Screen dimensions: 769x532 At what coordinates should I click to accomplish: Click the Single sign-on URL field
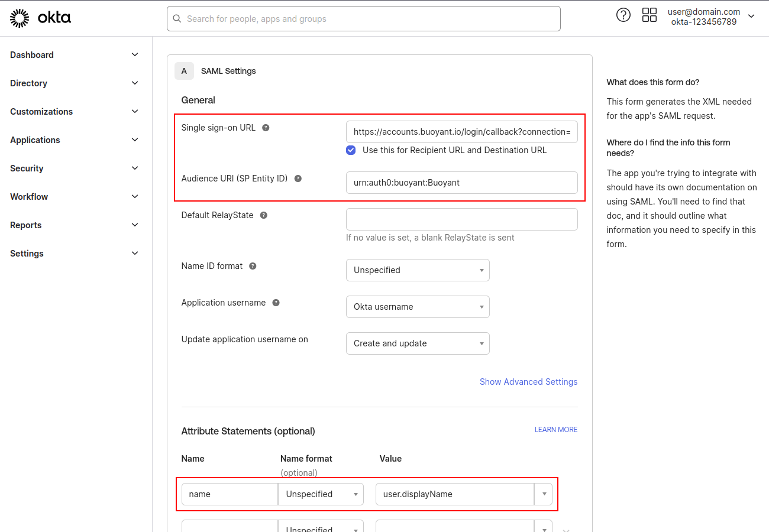[x=462, y=132]
